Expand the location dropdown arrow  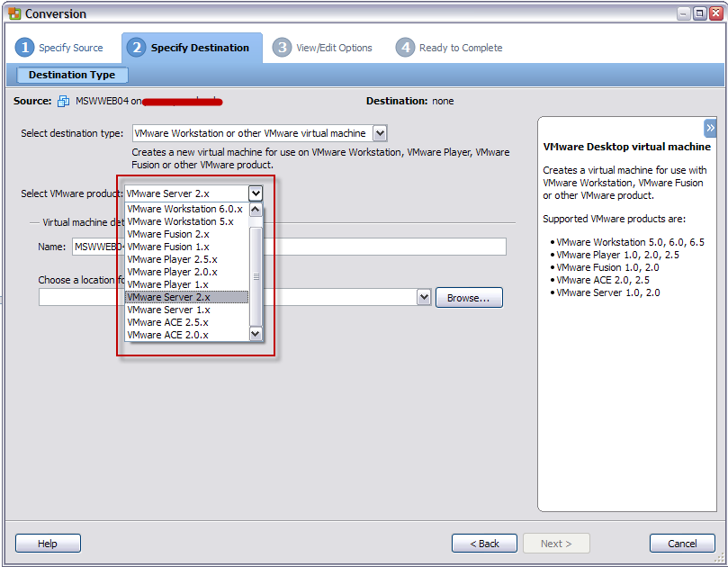424,297
